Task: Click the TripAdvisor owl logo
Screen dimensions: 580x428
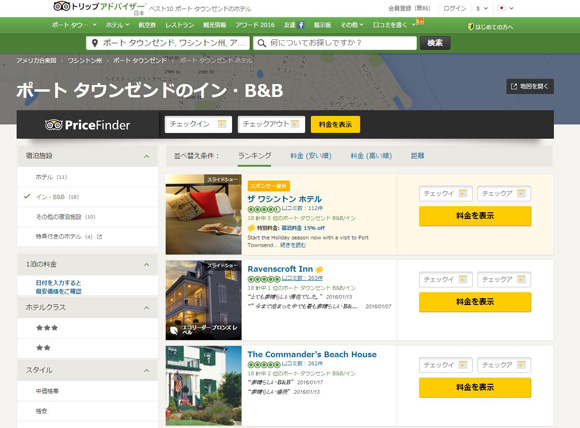Action: click(x=62, y=6)
